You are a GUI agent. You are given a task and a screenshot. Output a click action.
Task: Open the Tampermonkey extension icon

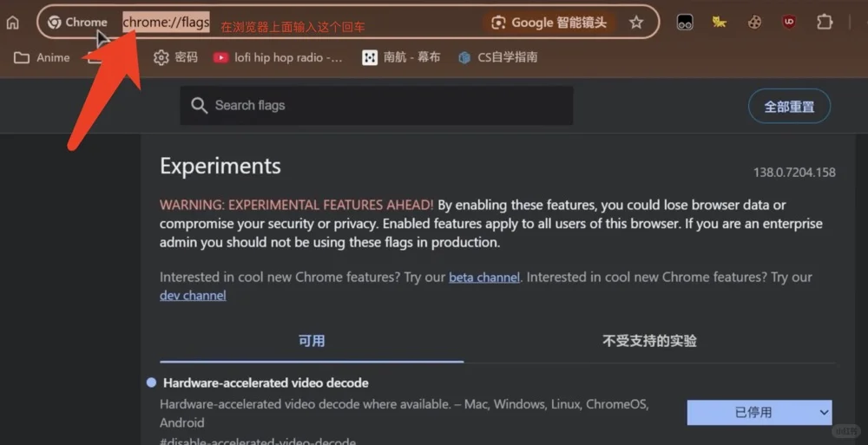point(685,23)
